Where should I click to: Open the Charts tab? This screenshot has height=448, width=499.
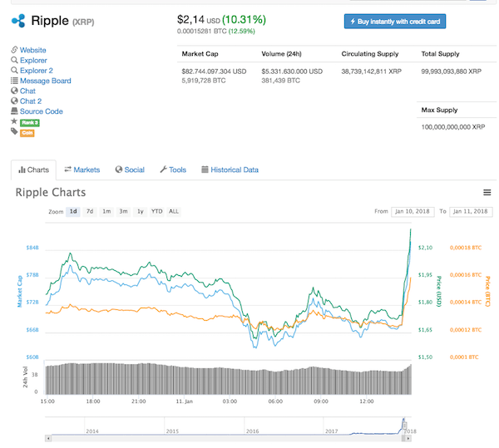(34, 170)
